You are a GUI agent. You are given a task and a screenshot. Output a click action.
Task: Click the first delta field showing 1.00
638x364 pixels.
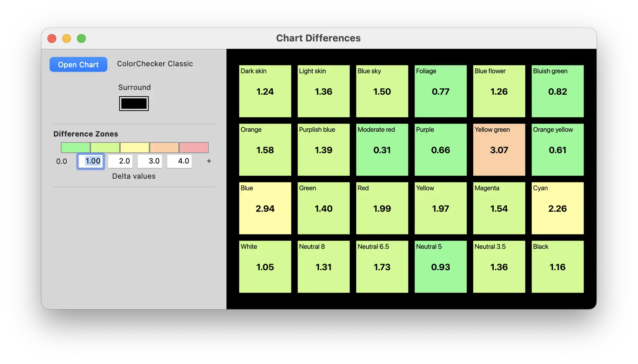click(x=91, y=161)
